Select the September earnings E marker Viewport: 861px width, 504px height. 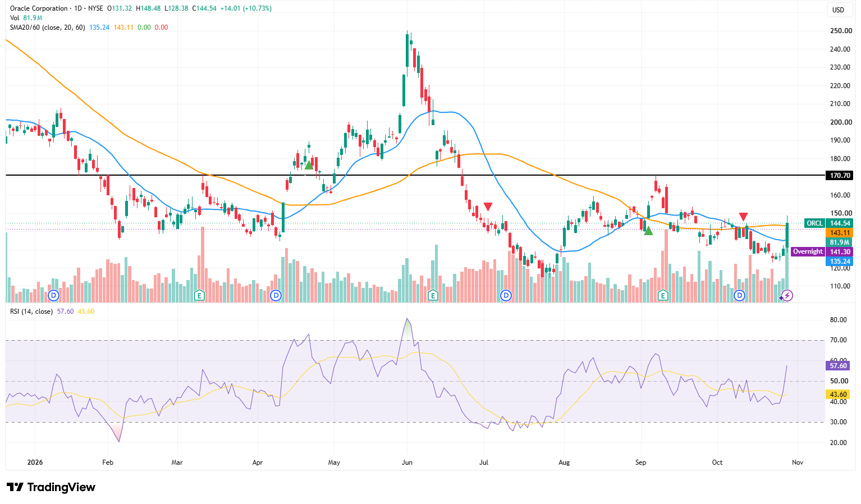(663, 295)
